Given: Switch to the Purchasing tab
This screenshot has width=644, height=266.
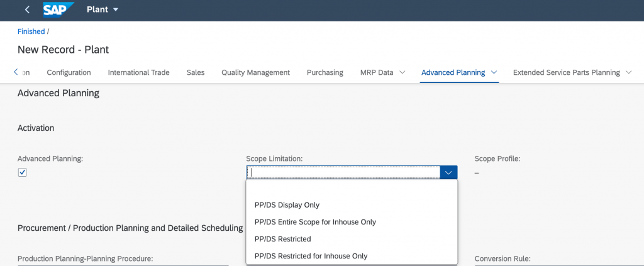Looking at the screenshot, I should point(325,72).
